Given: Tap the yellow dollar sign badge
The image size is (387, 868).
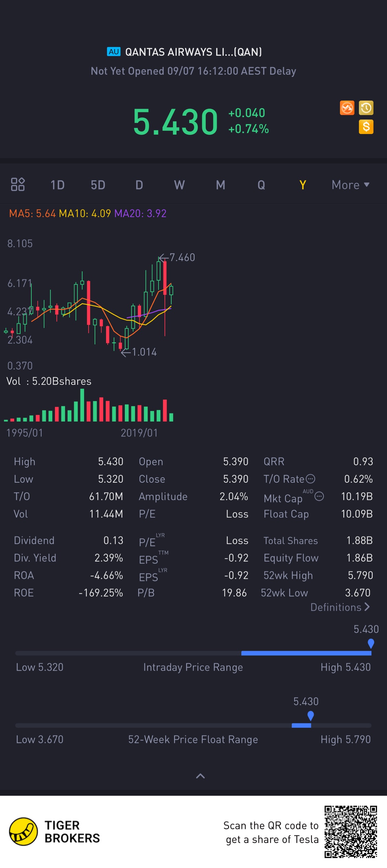Looking at the screenshot, I should (366, 127).
